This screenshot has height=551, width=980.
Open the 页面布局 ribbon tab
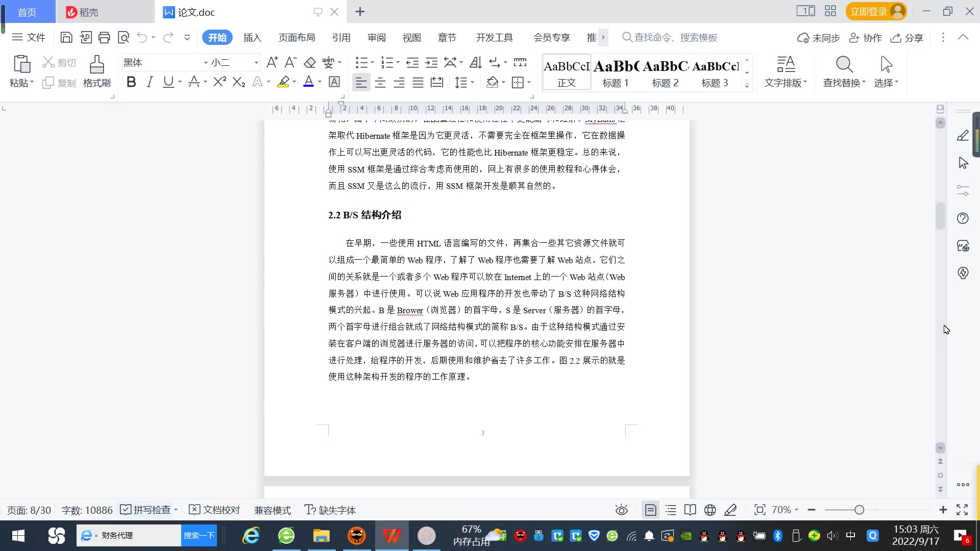tap(297, 38)
